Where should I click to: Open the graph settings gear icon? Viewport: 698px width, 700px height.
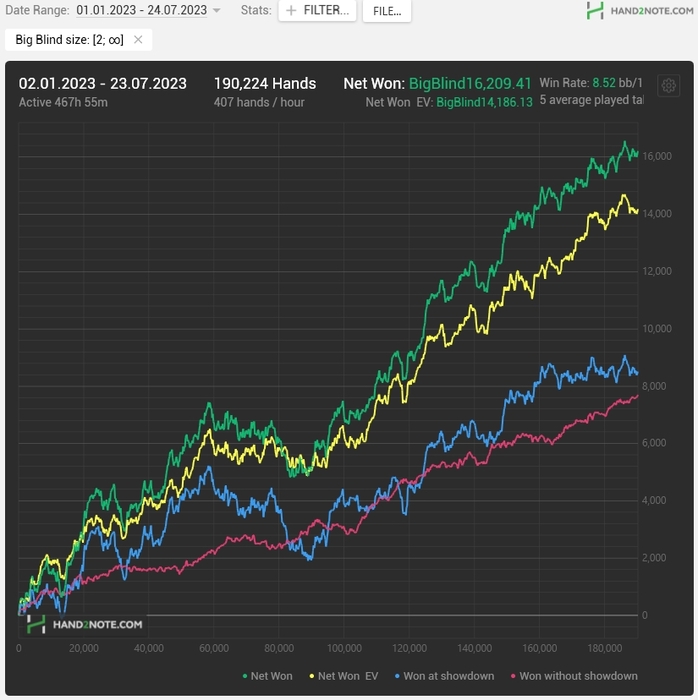pyautogui.click(x=669, y=85)
